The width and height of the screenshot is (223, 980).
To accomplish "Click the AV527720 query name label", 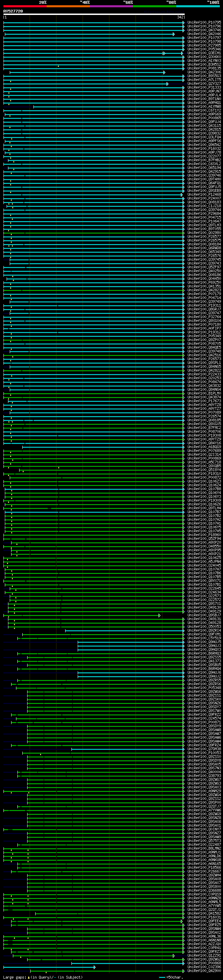I will click(x=13, y=11).
